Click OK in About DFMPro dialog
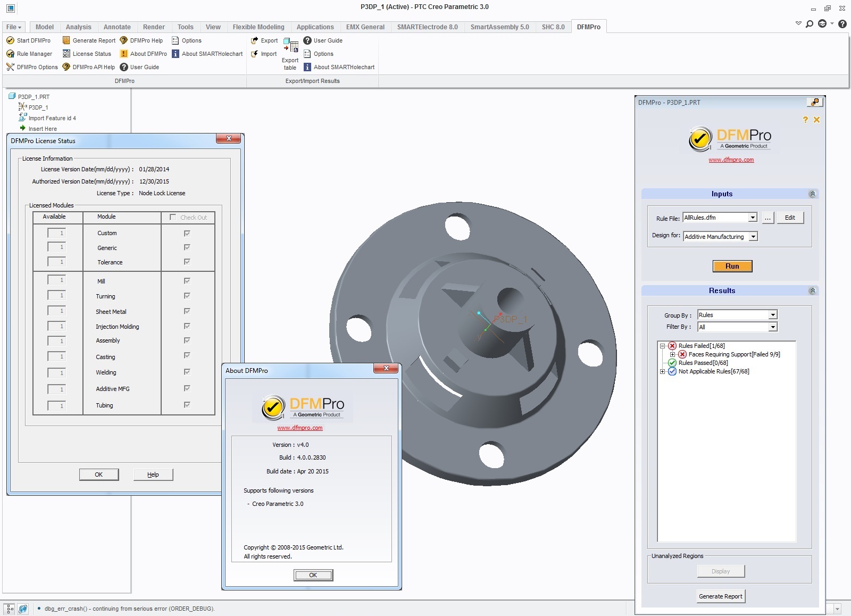 pos(313,575)
